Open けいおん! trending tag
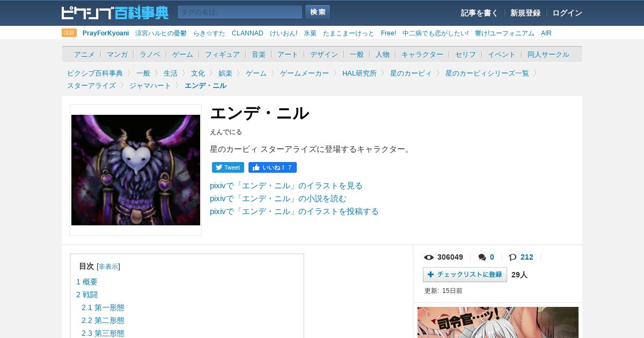 click(x=283, y=33)
